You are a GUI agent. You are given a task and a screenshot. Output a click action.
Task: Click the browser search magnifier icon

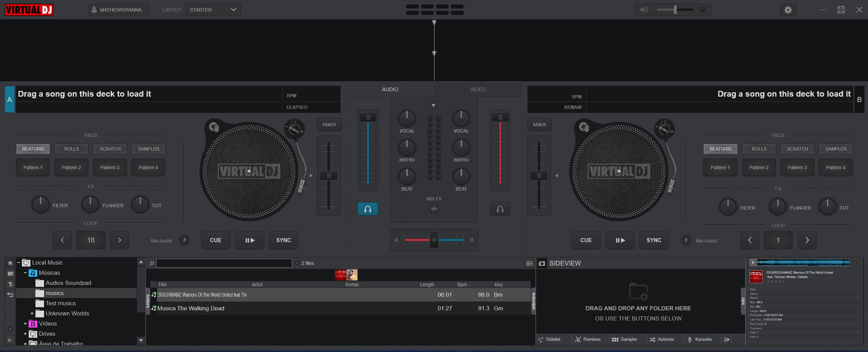[x=152, y=263]
